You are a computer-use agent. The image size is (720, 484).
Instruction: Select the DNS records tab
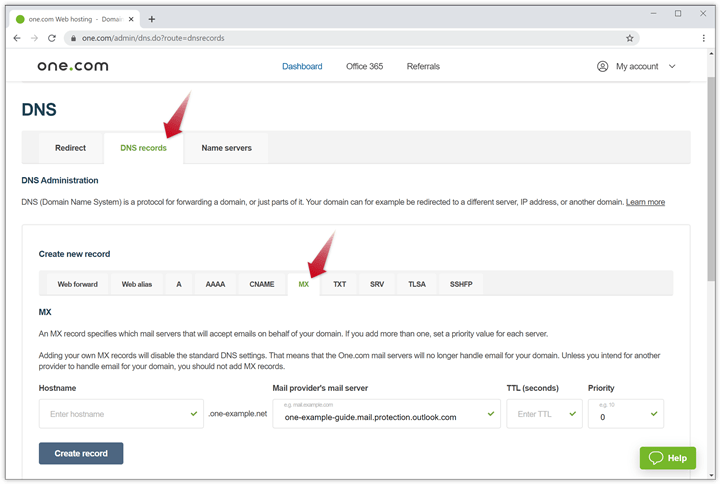pyautogui.click(x=143, y=148)
